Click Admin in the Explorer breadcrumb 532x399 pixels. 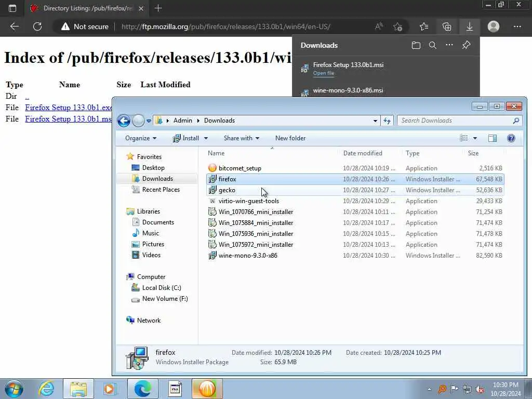click(182, 121)
